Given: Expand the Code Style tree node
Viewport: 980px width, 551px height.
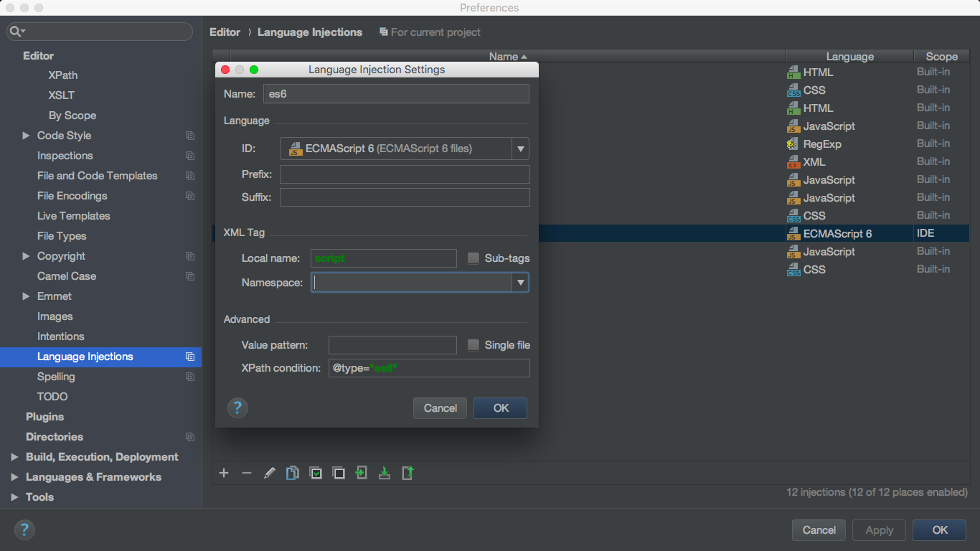Looking at the screenshot, I should (26, 136).
